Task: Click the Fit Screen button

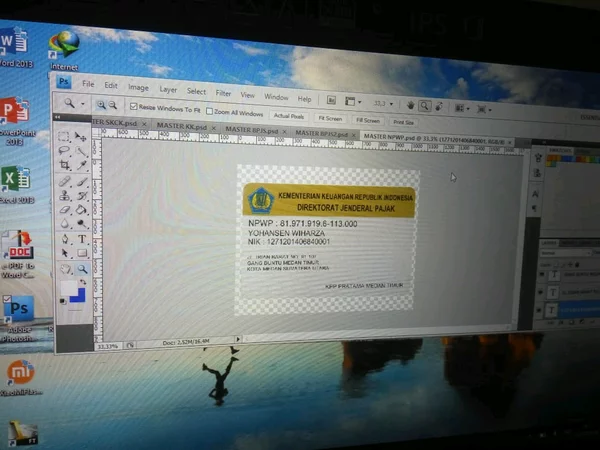Action: 330,119
